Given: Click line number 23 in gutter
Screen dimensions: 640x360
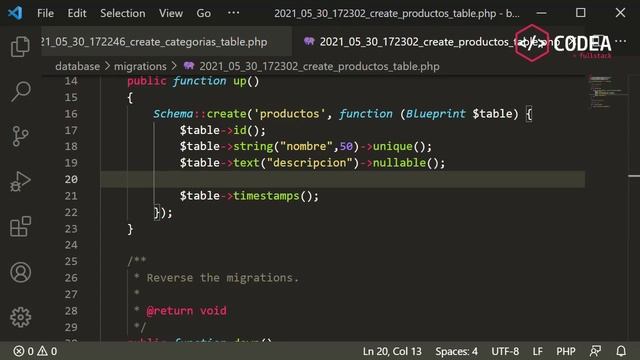Looking at the screenshot, I should coord(71,229).
